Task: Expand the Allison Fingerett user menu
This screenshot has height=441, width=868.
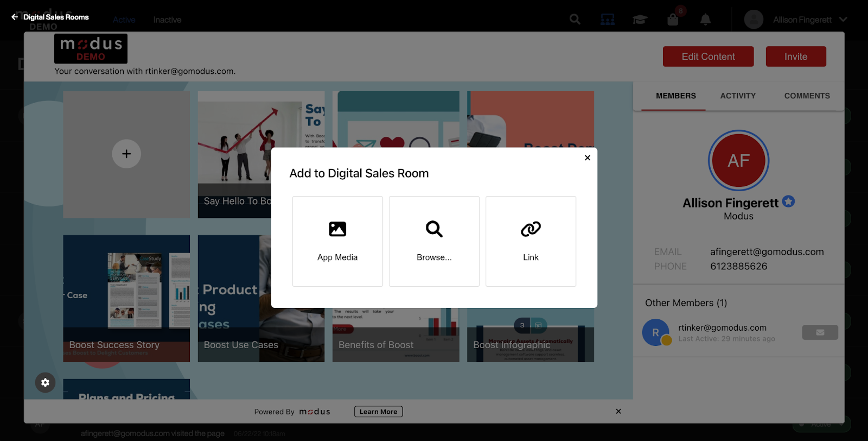Action: (x=843, y=20)
